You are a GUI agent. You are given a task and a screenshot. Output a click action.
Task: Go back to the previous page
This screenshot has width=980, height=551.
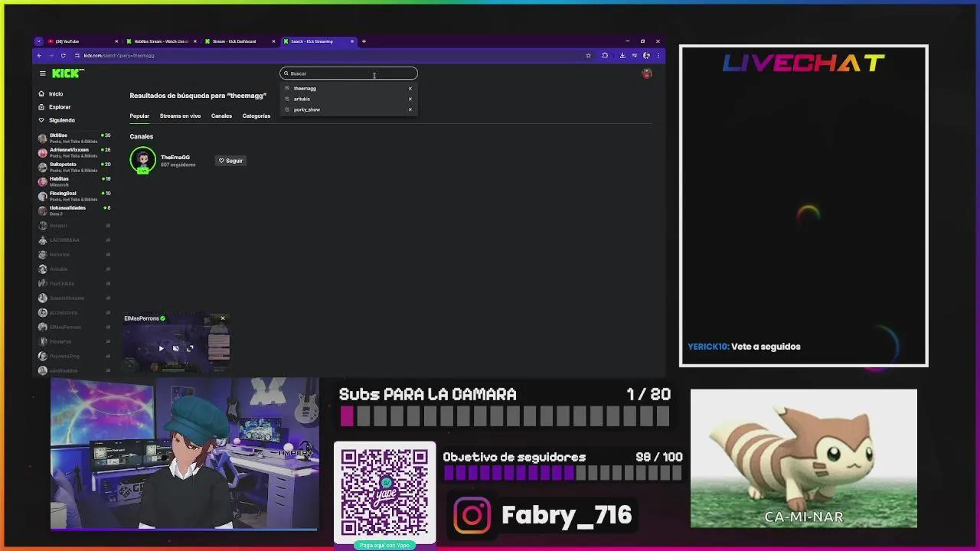[x=39, y=55]
